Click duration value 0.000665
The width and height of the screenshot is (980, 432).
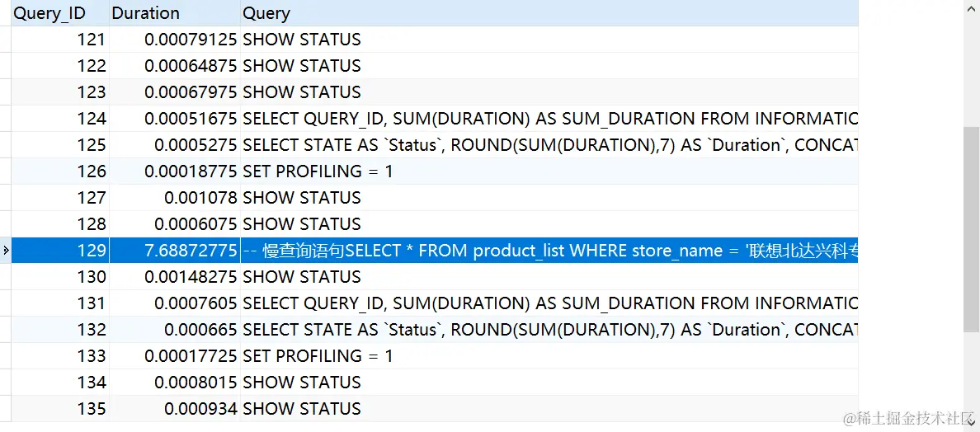point(200,330)
